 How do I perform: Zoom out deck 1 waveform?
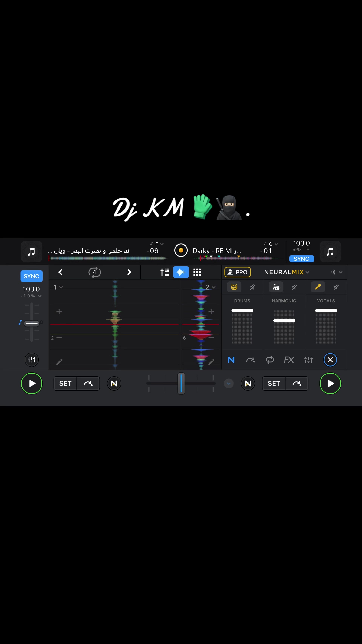59,337
